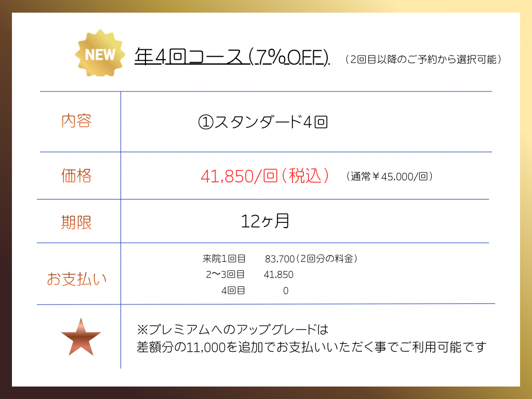Image resolution: width=532 pixels, height=399 pixels.
Task: Click the 41,850 amount in payment row
Action: [278, 274]
